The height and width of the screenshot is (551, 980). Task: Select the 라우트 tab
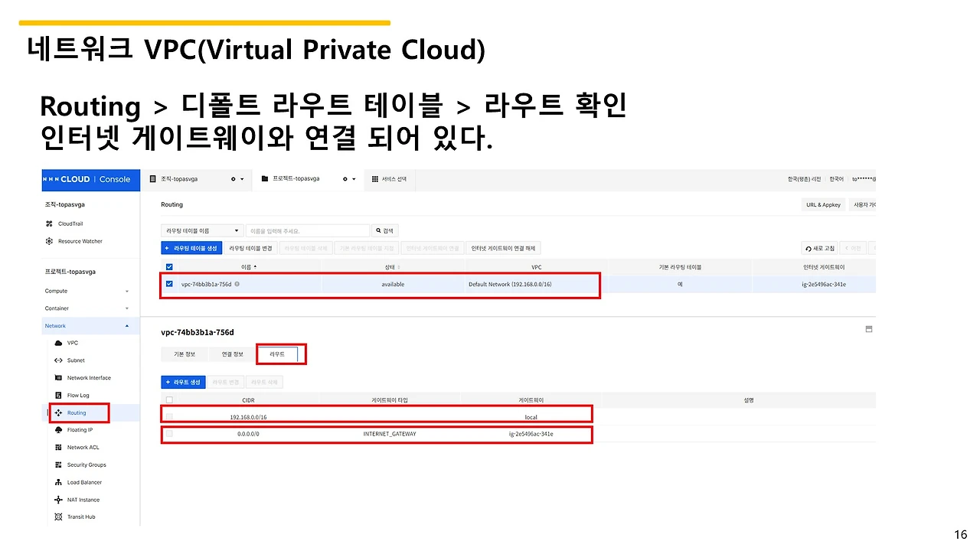coord(277,354)
